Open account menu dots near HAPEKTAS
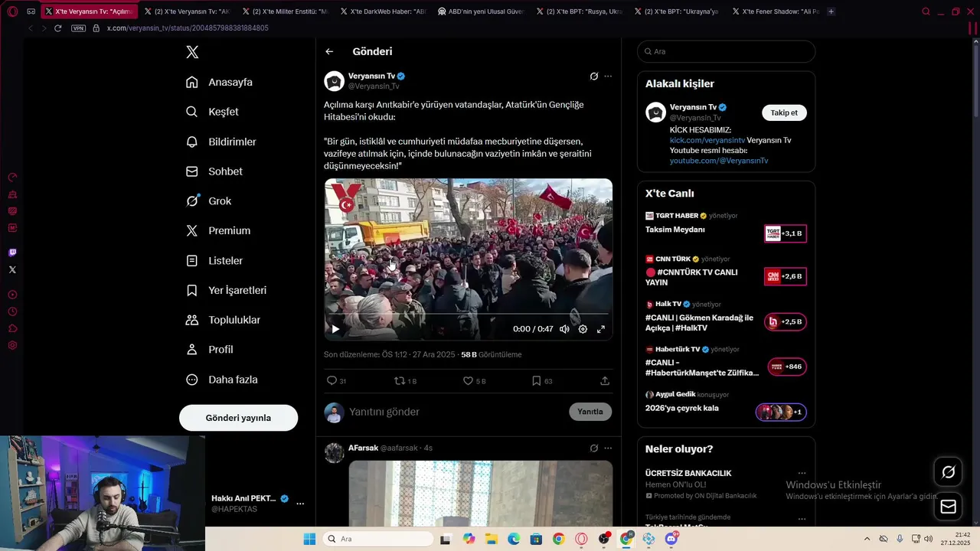This screenshot has height=551, width=980. pyautogui.click(x=300, y=504)
